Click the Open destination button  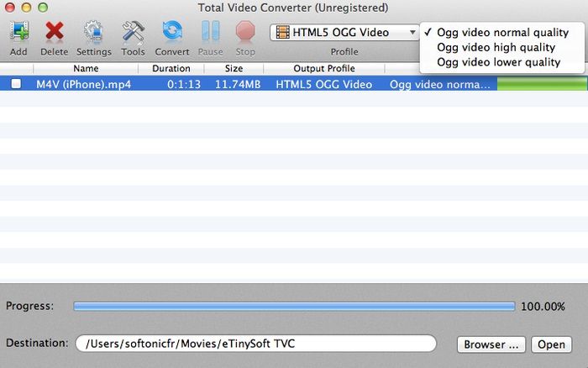[551, 344]
